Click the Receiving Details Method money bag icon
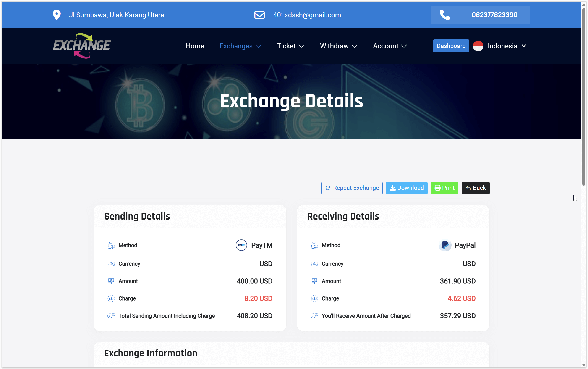 coord(314,245)
